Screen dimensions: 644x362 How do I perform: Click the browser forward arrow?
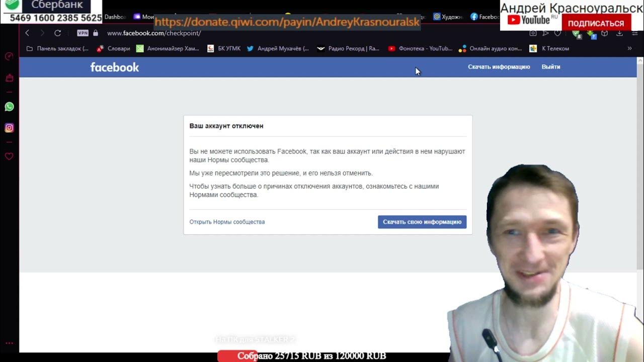coord(42,33)
